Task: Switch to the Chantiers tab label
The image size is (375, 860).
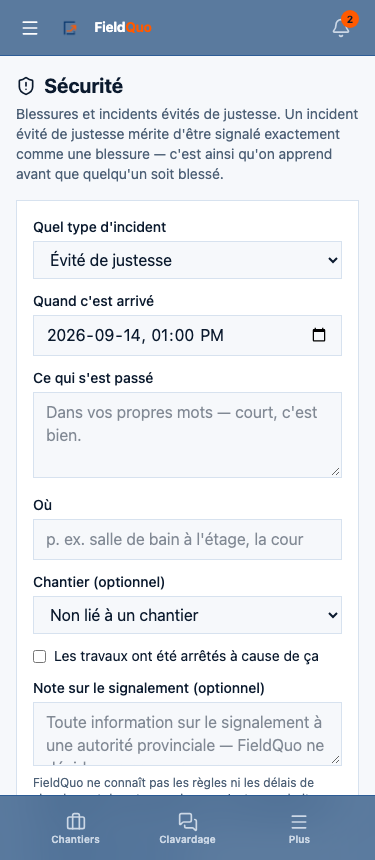Action: coord(76,839)
